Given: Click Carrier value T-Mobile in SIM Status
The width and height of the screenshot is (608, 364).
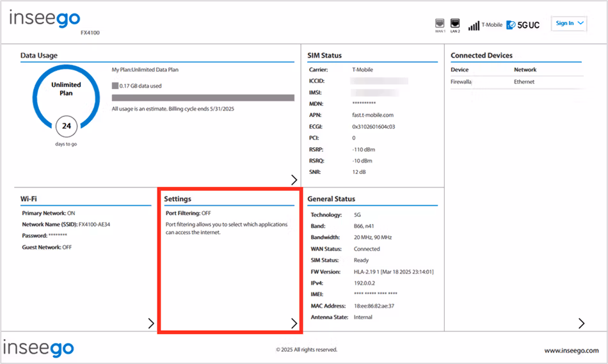Looking at the screenshot, I should pyautogui.click(x=362, y=70).
